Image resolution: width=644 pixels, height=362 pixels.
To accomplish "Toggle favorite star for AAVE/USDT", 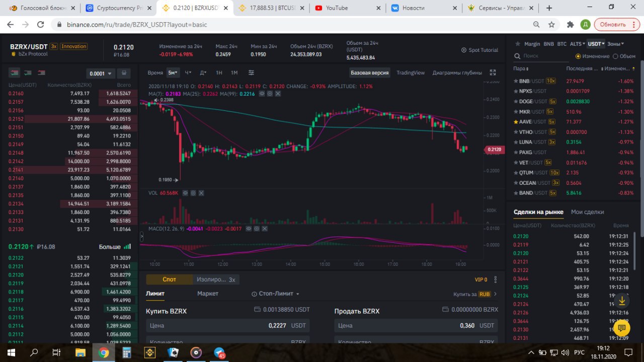I will (x=516, y=122).
